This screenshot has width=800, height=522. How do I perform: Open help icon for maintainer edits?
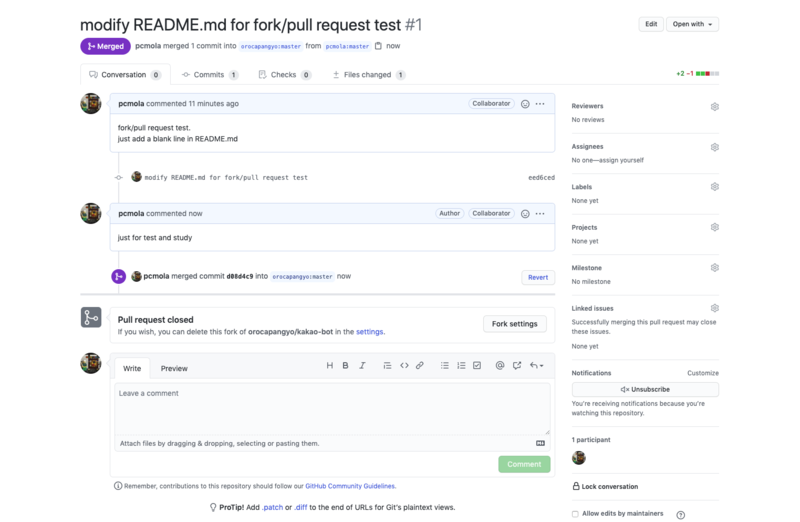[681, 515]
